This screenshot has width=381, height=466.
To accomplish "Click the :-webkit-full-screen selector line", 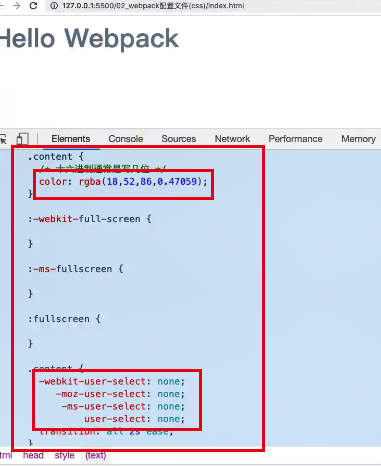I will [x=90, y=219].
